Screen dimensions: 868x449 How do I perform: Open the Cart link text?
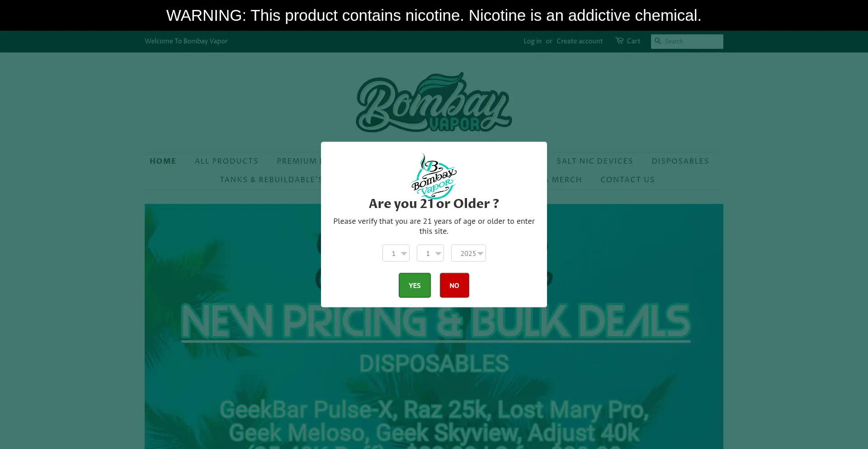(x=633, y=41)
